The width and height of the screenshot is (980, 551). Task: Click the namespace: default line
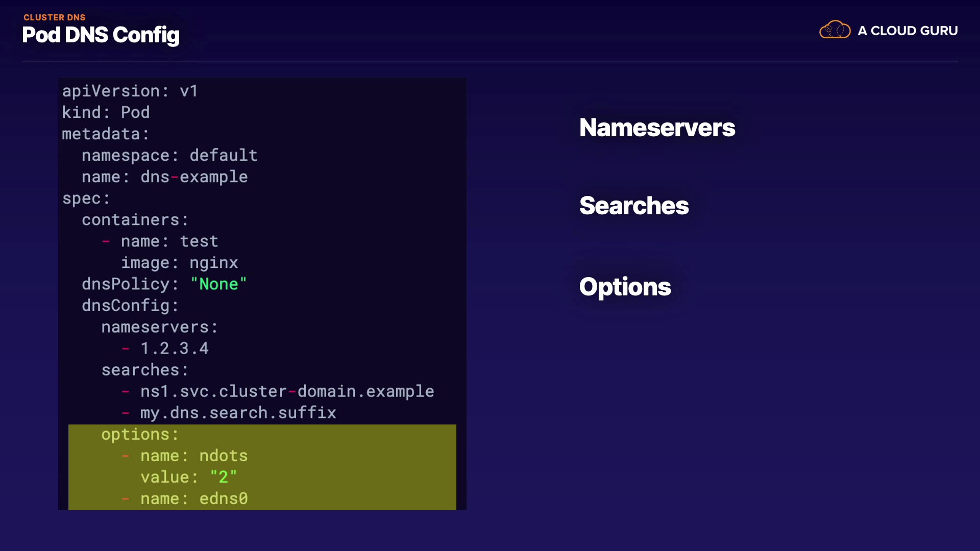click(169, 155)
